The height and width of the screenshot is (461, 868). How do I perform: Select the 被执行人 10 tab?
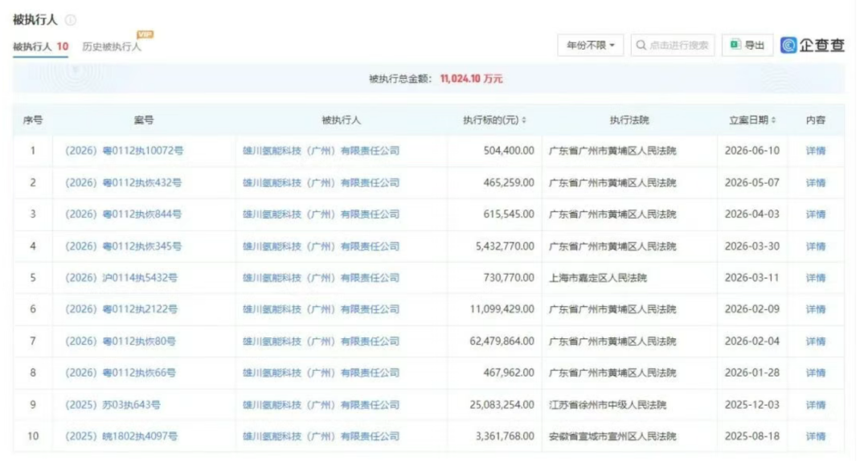(40, 47)
